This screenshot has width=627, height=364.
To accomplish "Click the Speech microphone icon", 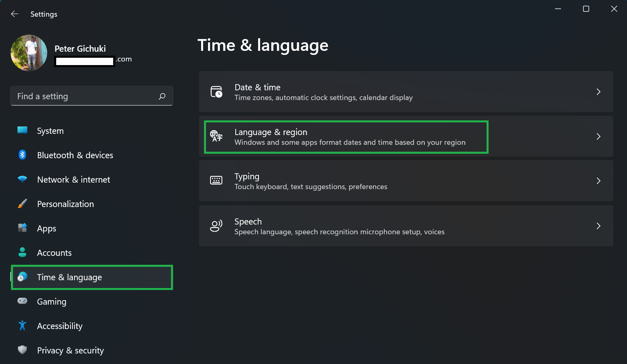I will 216,226.
